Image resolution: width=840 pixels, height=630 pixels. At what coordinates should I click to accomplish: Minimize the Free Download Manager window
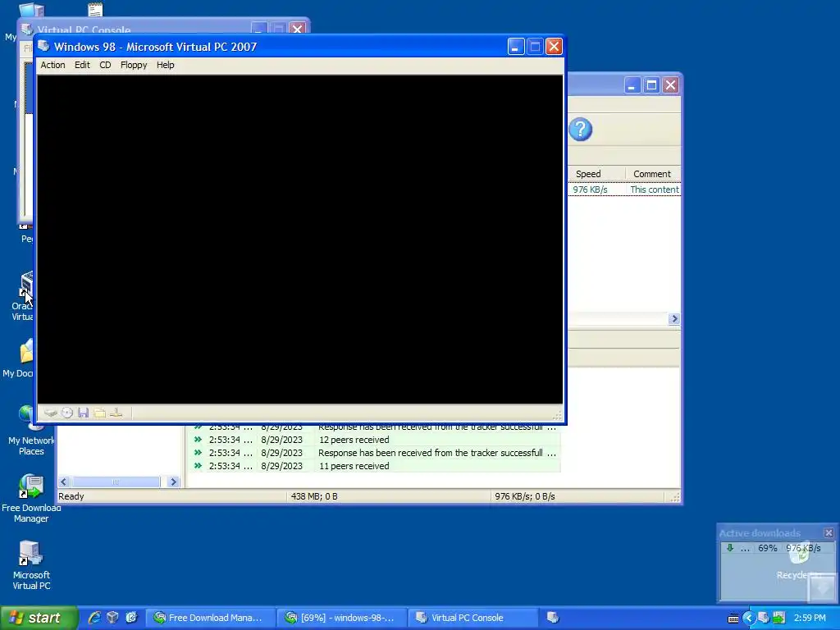coord(632,85)
